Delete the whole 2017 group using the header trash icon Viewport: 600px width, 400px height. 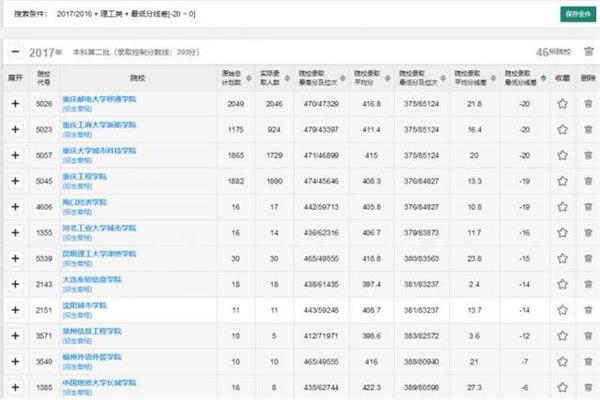(x=589, y=51)
